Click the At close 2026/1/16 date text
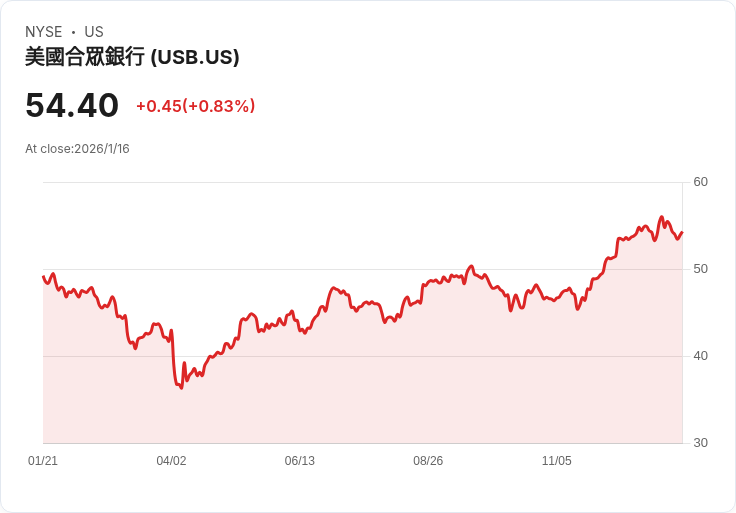This screenshot has width=736, height=513. [x=77, y=149]
